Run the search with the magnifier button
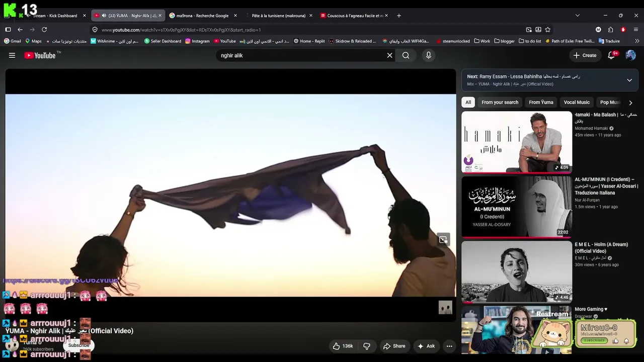 click(x=406, y=55)
